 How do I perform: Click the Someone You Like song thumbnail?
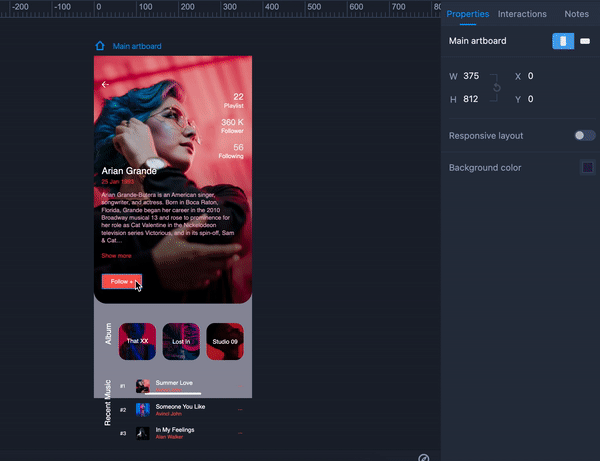point(143,410)
